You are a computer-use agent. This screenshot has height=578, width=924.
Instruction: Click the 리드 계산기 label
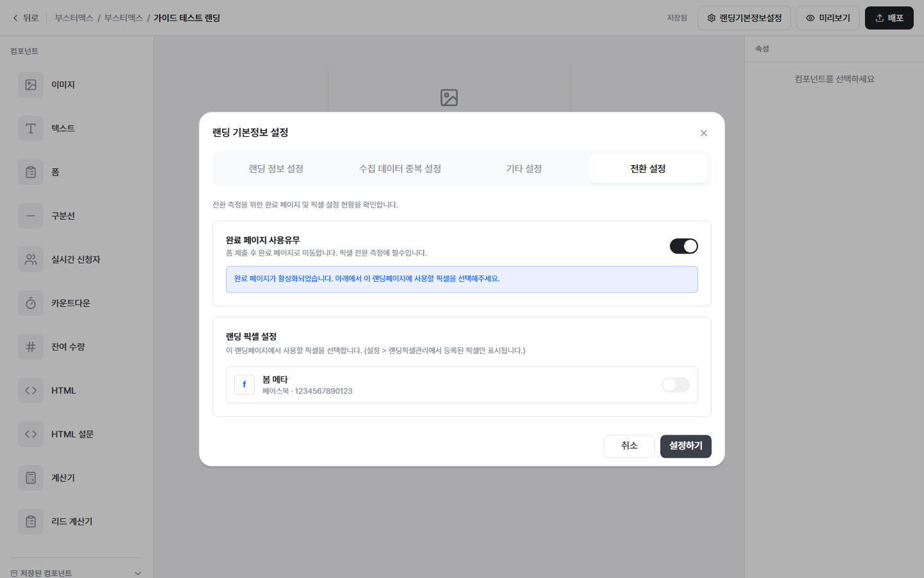point(72,521)
